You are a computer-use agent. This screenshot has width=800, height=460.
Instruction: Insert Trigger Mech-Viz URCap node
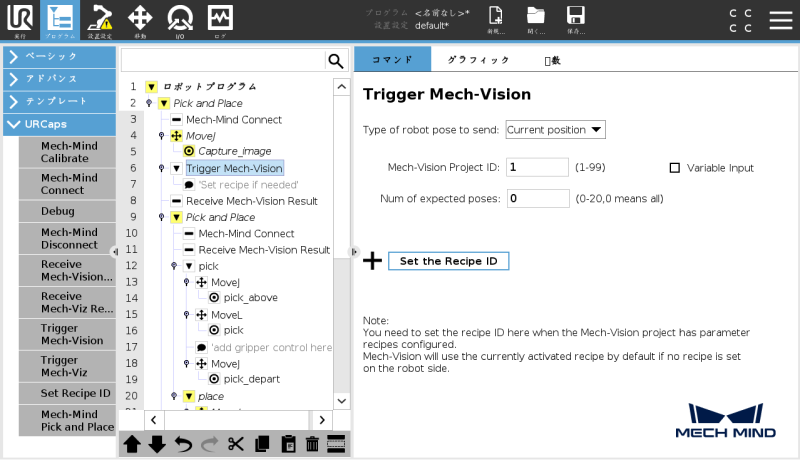coord(67,366)
